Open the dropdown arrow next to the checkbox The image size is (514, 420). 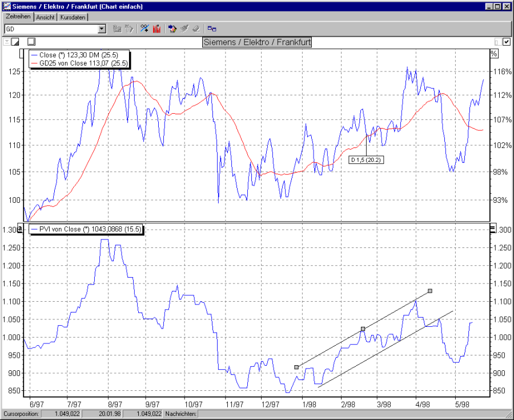point(498,42)
